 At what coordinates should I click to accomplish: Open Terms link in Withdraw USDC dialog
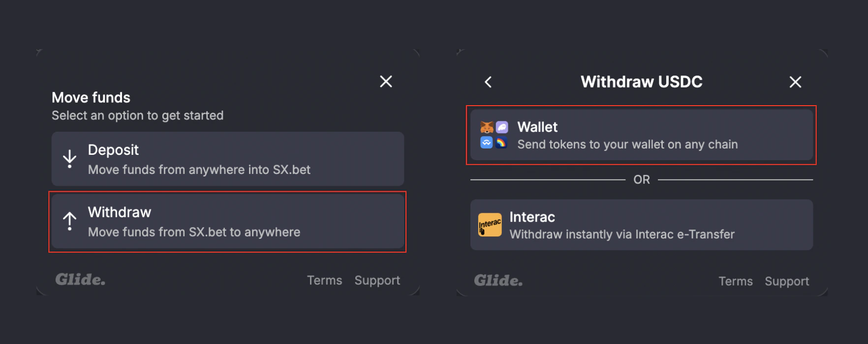click(736, 281)
